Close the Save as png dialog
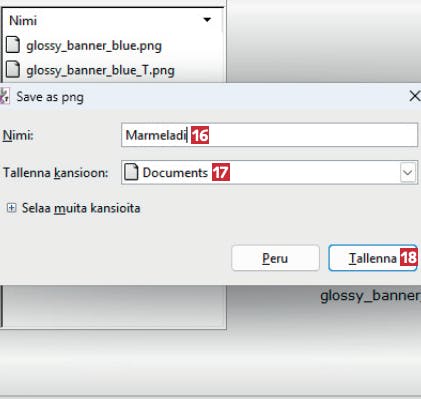Image resolution: width=421 pixels, height=399 pixels. [x=414, y=97]
